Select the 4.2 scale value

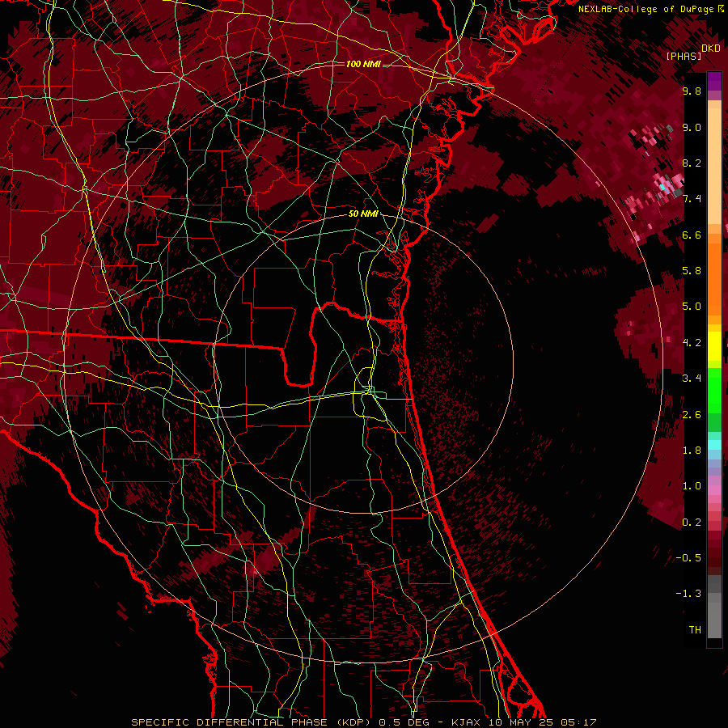click(x=692, y=343)
